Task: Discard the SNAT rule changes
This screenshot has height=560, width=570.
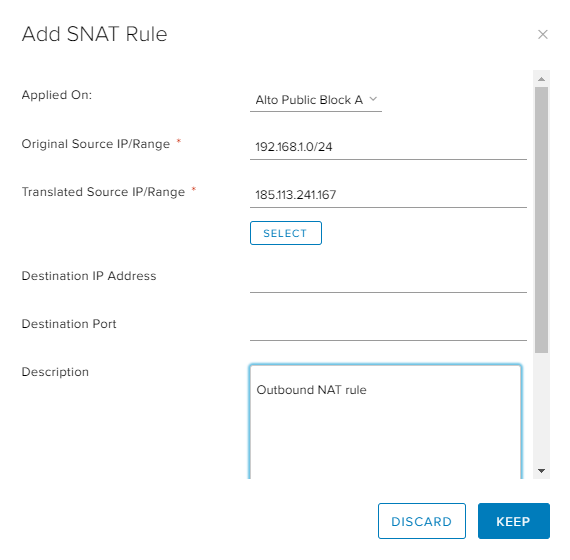Action: [422, 521]
